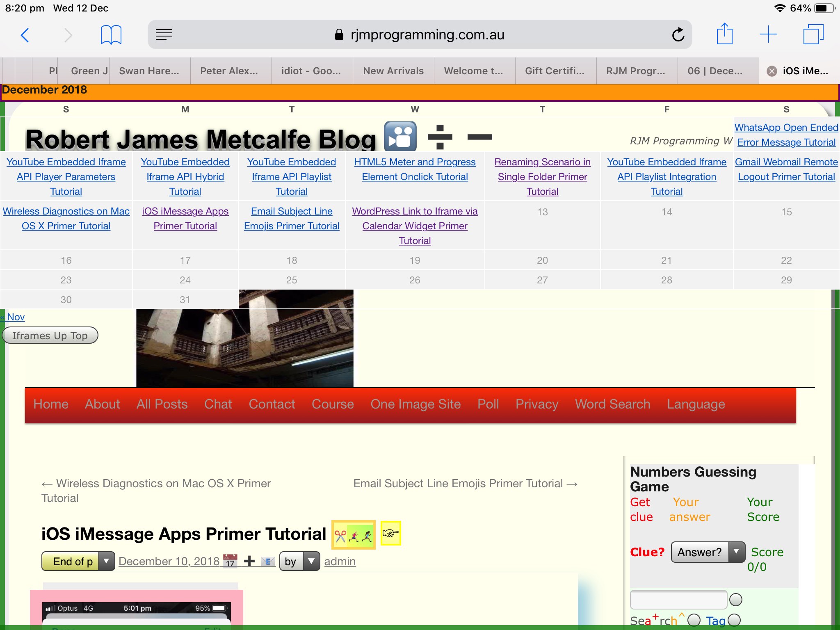Screen dimensions: 840x630
Task: Tap the Safari share icon in toolbar
Action: click(725, 34)
